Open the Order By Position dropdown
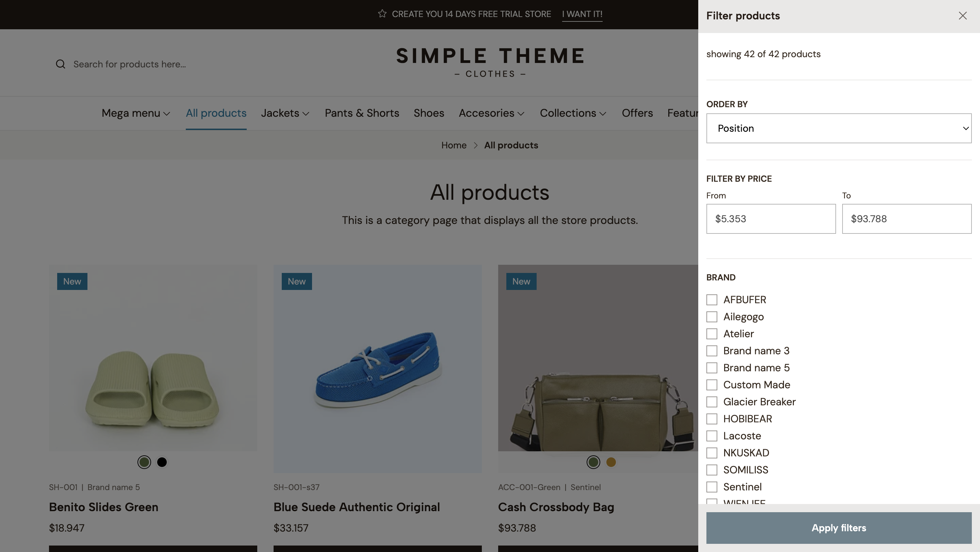 click(x=838, y=128)
